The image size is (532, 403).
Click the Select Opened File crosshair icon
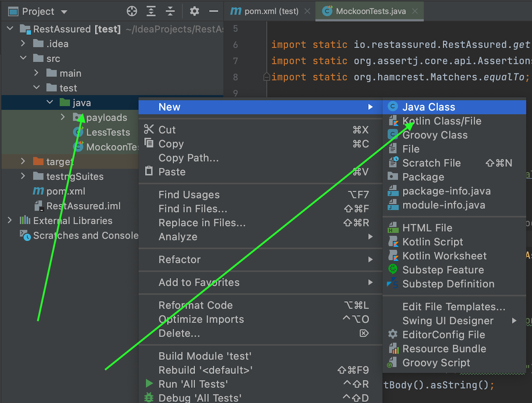(132, 11)
